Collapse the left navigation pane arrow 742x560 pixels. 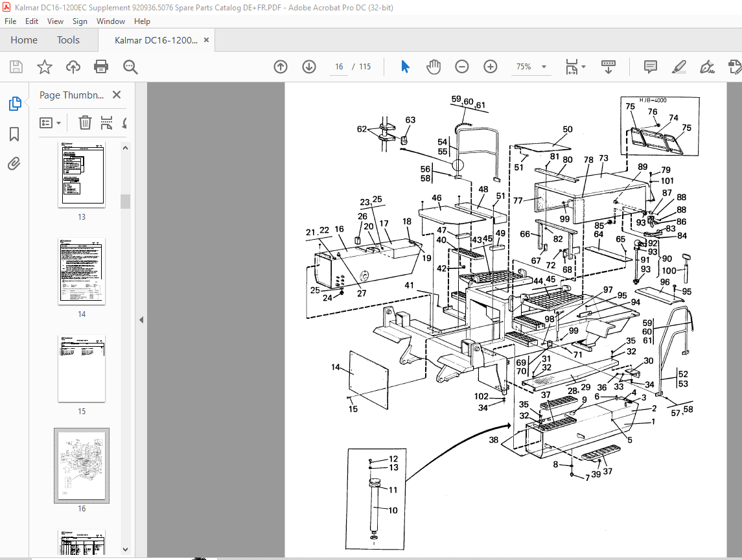tap(141, 319)
